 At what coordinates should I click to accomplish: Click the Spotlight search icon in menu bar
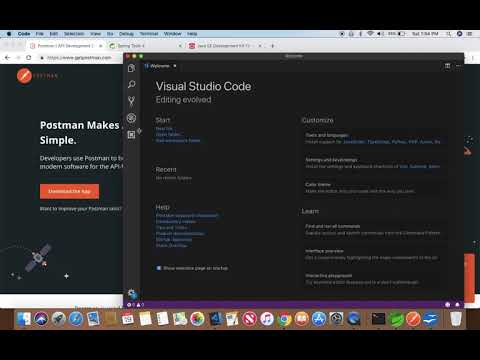(x=449, y=34)
